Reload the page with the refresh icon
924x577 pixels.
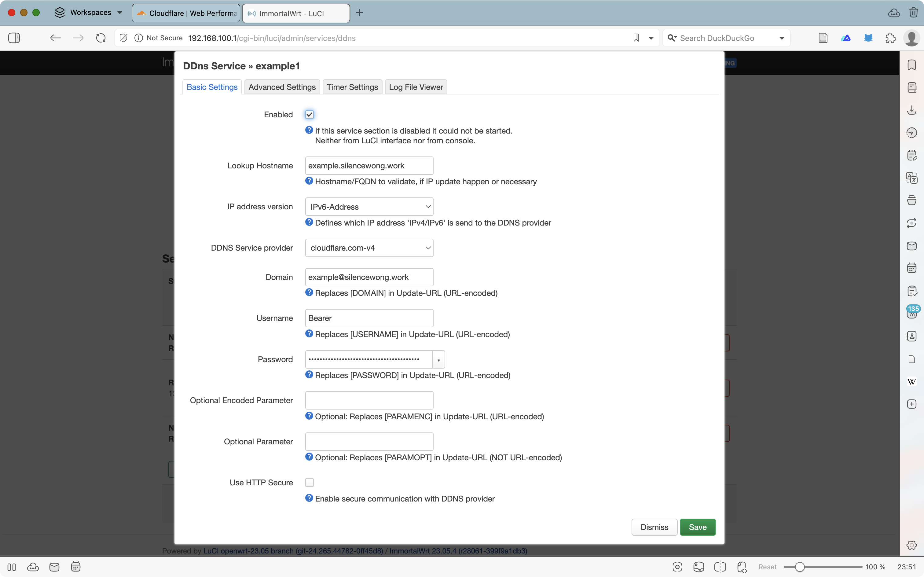[x=101, y=38]
